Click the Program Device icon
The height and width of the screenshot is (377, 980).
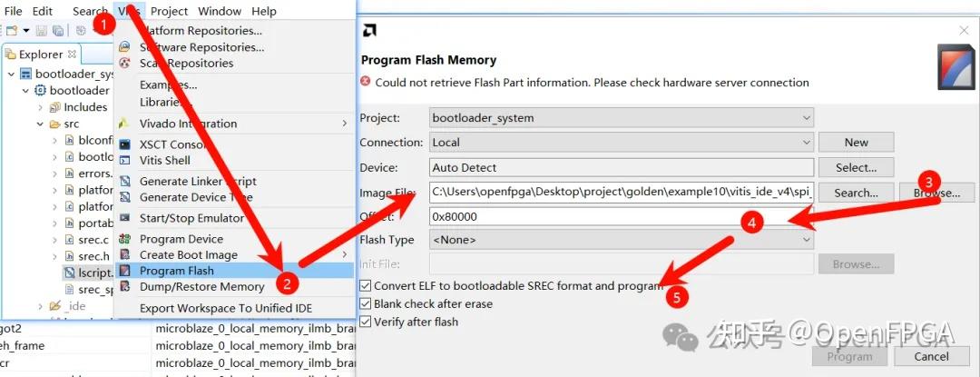click(x=123, y=239)
